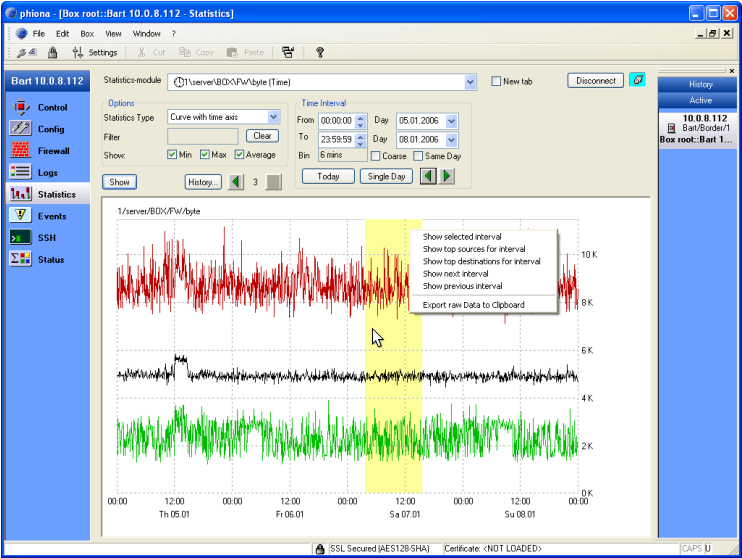Click the Filter input field
742x558 pixels.
pyautogui.click(x=203, y=137)
